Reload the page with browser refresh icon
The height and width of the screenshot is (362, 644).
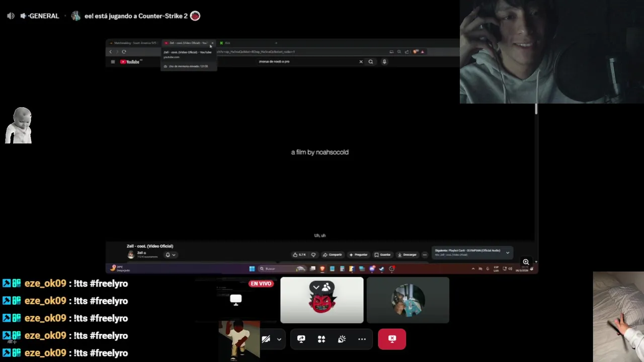coord(124,51)
